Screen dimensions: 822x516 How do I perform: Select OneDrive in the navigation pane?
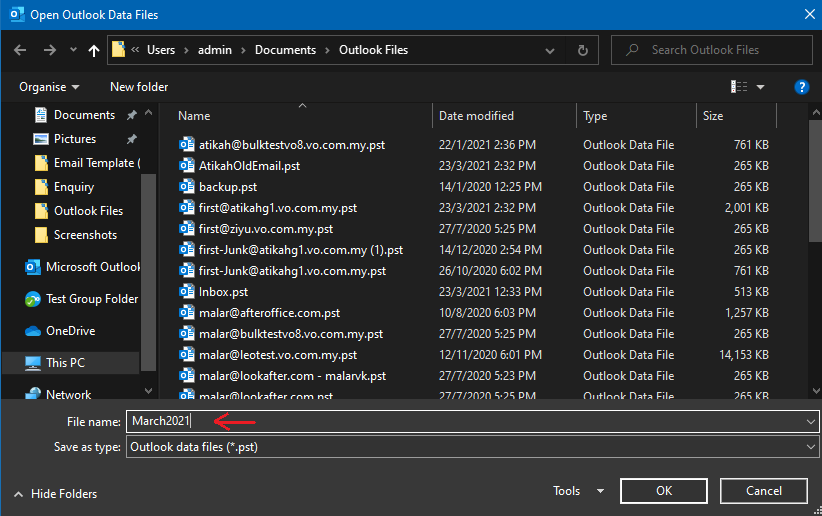(74, 331)
